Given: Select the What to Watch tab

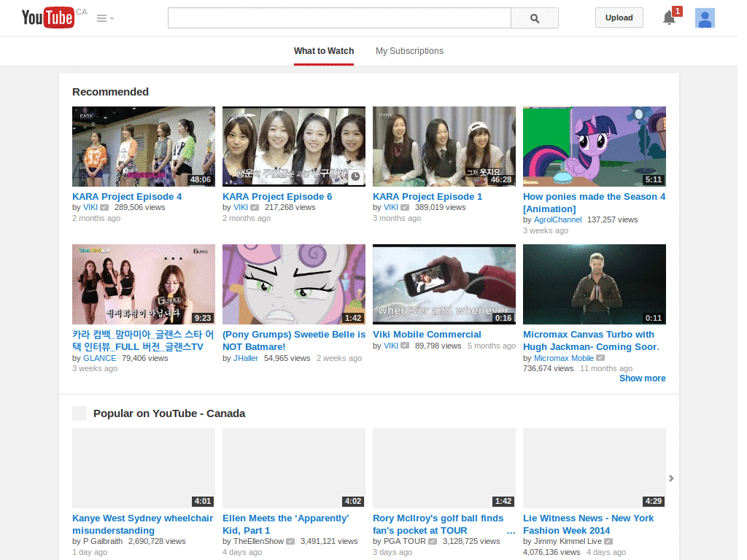Looking at the screenshot, I should point(324,51).
